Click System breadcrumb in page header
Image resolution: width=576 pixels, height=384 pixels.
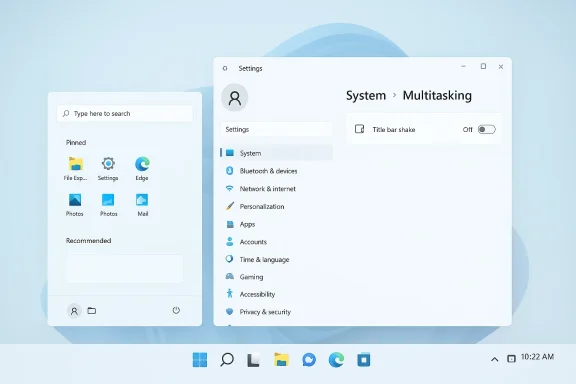point(366,96)
